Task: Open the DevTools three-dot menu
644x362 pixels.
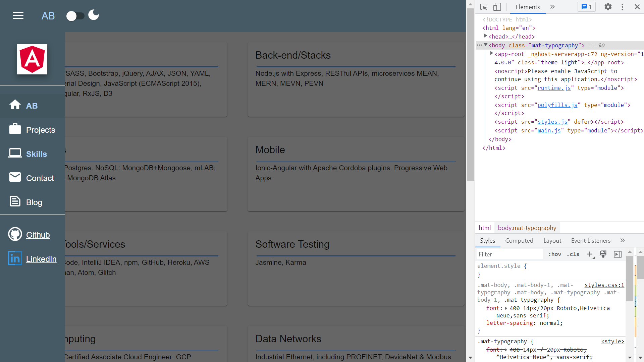Action: (622, 7)
